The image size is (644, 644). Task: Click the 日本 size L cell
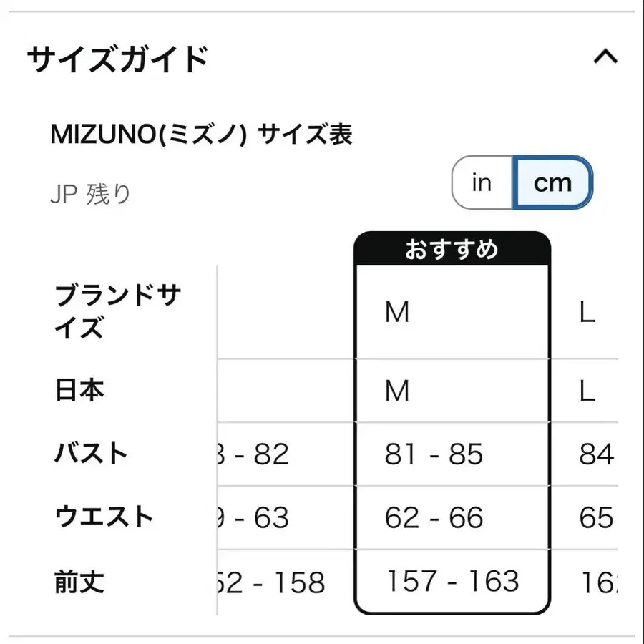click(x=587, y=391)
